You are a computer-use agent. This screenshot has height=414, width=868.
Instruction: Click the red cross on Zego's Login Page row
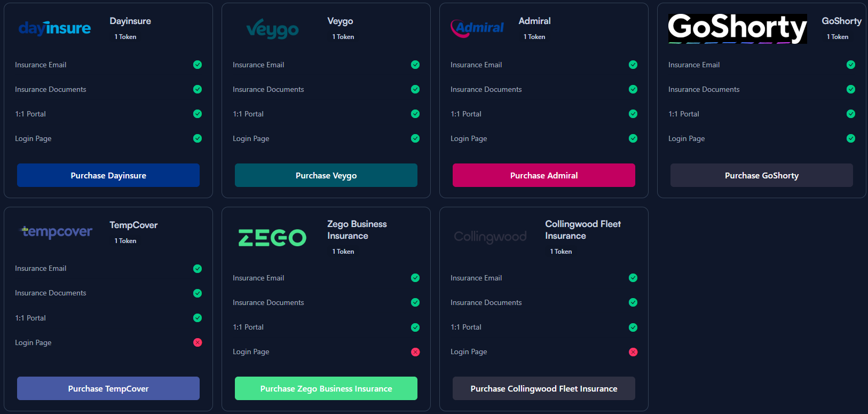[415, 352]
